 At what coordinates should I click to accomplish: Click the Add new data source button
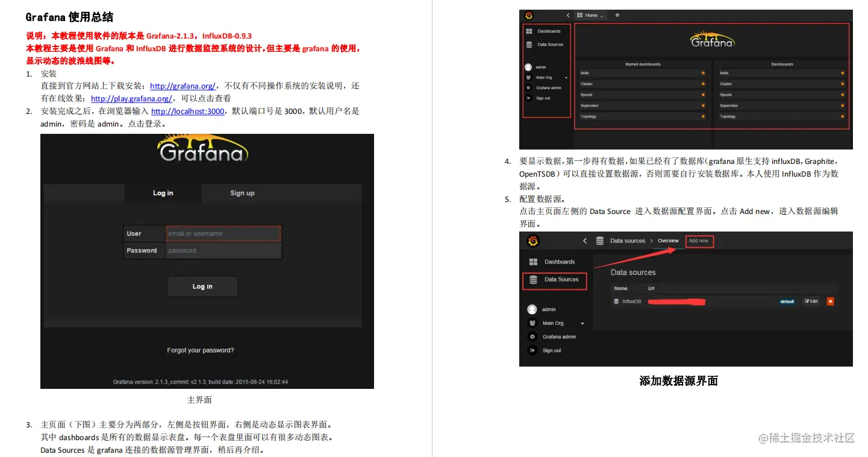700,241
